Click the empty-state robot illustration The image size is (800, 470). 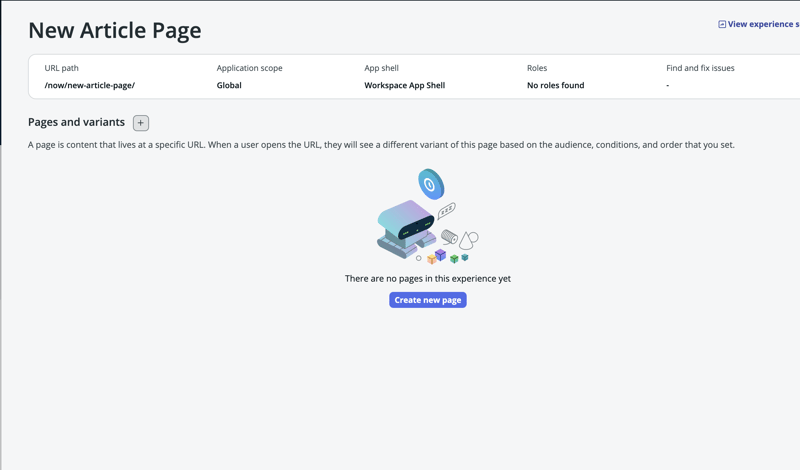click(x=428, y=216)
